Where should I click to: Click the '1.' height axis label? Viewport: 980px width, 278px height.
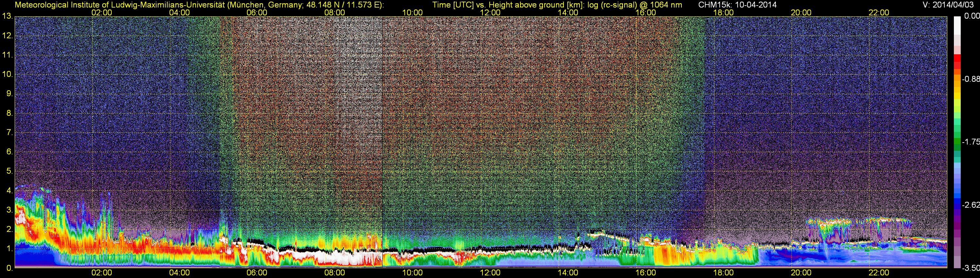[10, 248]
